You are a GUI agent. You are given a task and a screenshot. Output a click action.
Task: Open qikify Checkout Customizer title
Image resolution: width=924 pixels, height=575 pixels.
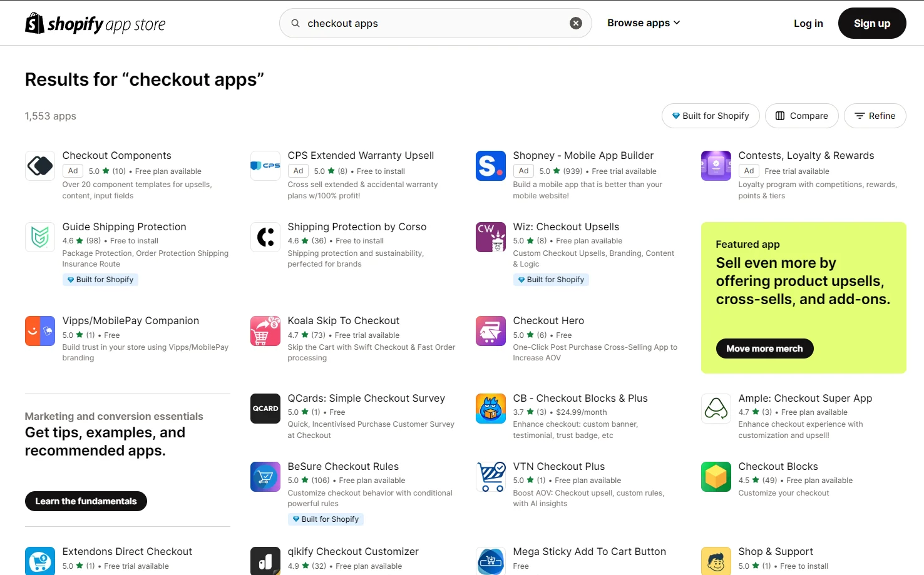point(353,551)
